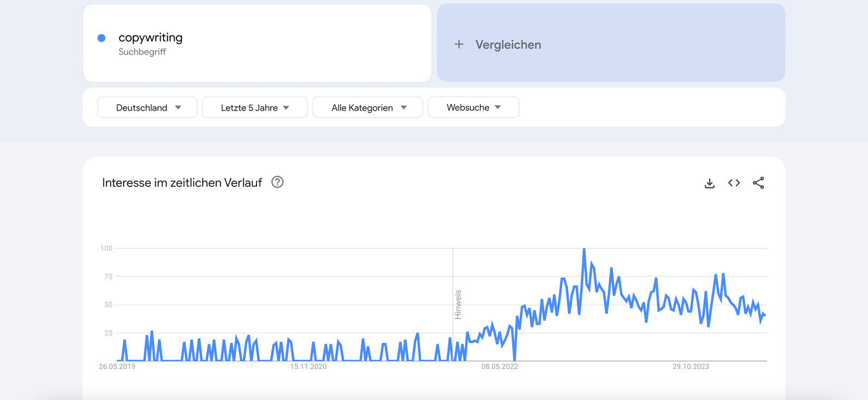Download the interest over time chart data

click(709, 183)
